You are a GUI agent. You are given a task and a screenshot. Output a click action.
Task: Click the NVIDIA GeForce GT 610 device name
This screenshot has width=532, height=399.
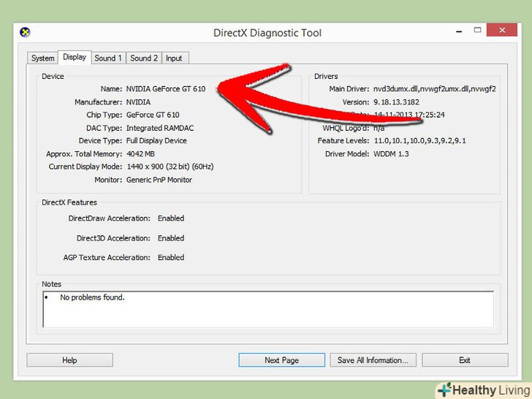click(x=166, y=89)
